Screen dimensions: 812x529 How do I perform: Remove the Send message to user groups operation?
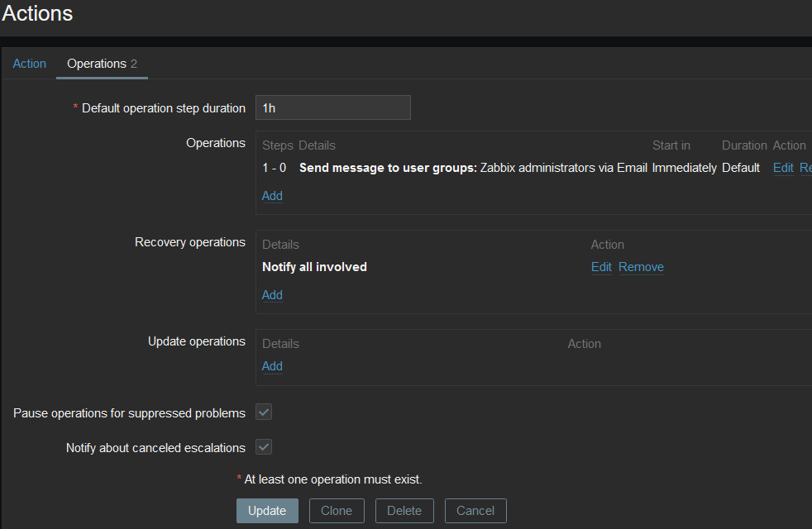[805, 168]
